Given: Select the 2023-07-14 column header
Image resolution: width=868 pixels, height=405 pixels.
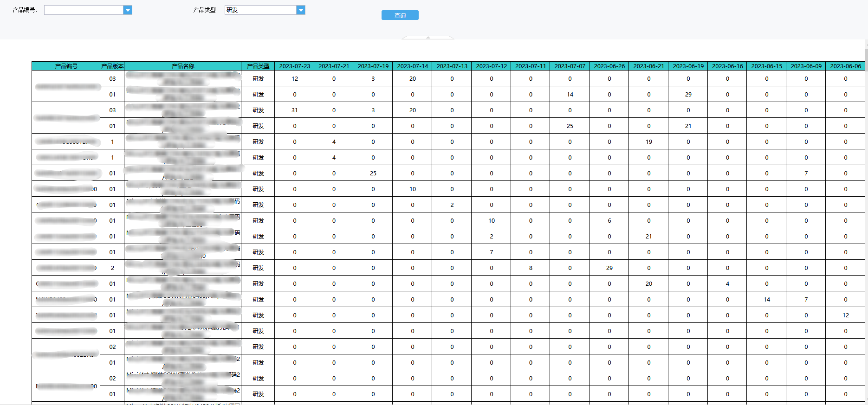Looking at the screenshot, I should click(x=413, y=66).
